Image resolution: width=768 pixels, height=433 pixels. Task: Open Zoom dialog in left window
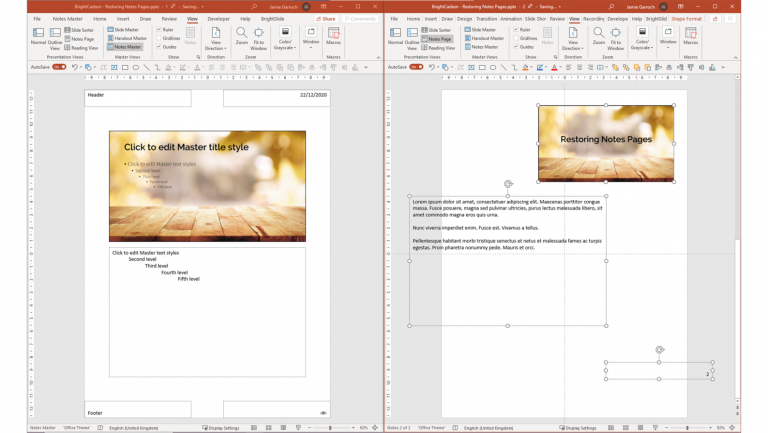241,37
